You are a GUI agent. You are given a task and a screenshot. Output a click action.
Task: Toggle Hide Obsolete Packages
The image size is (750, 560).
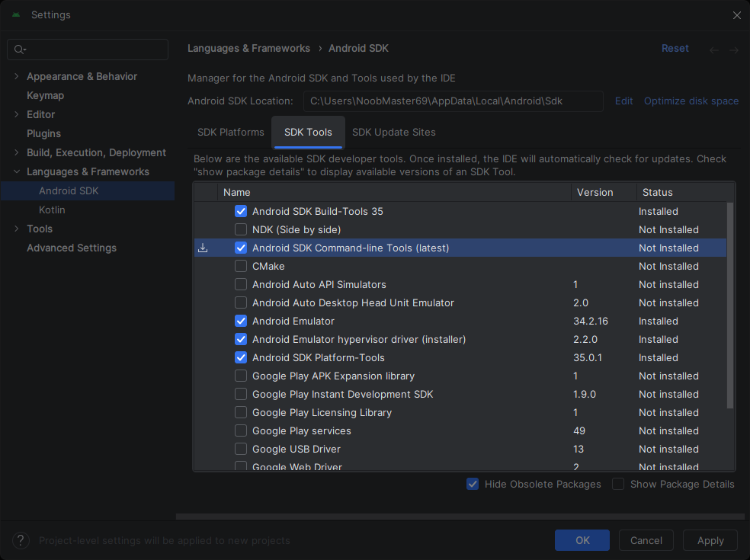click(473, 484)
